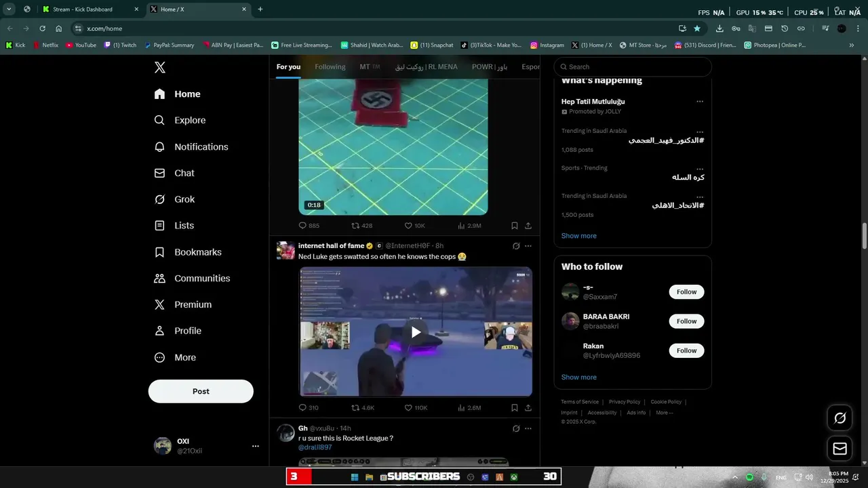
Task: Follow the -s- @Saxxam7 account
Action: tap(686, 292)
